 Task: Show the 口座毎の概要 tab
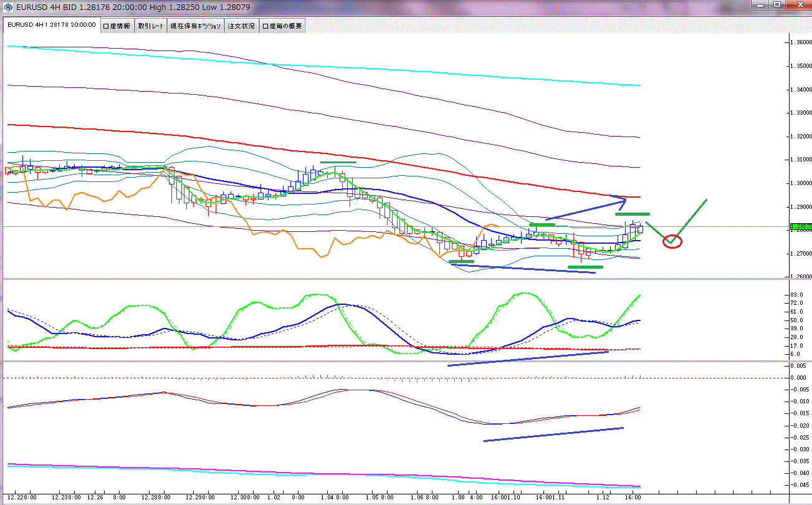[282, 26]
